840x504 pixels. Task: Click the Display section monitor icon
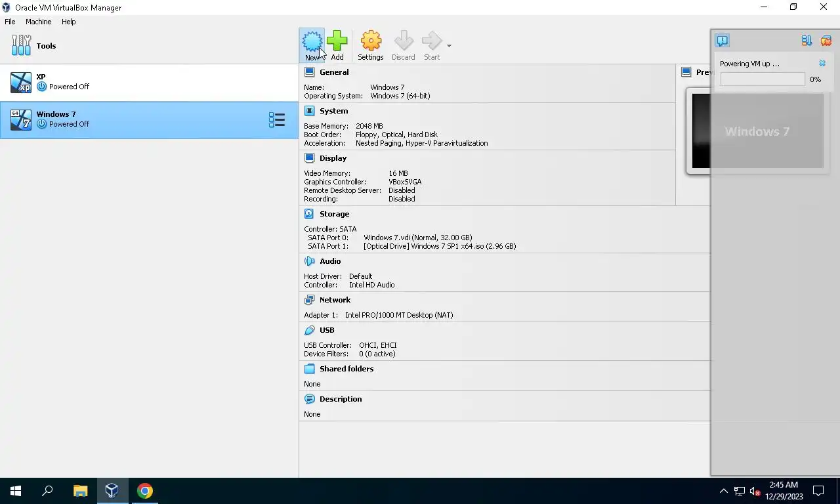[x=309, y=158]
